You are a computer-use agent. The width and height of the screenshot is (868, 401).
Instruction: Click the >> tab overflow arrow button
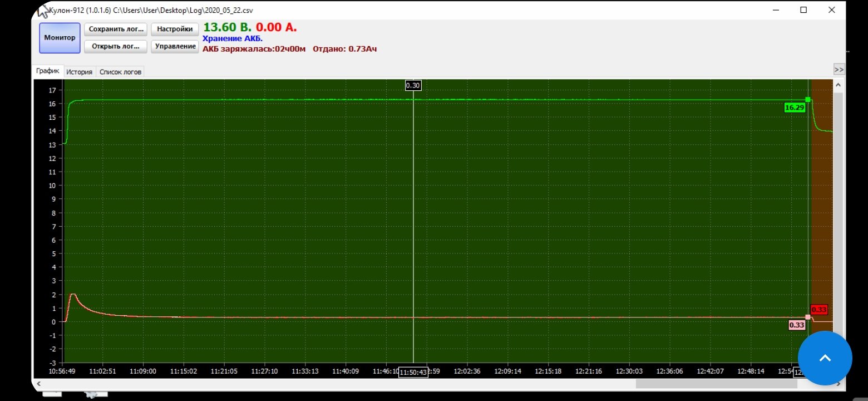[839, 70]
